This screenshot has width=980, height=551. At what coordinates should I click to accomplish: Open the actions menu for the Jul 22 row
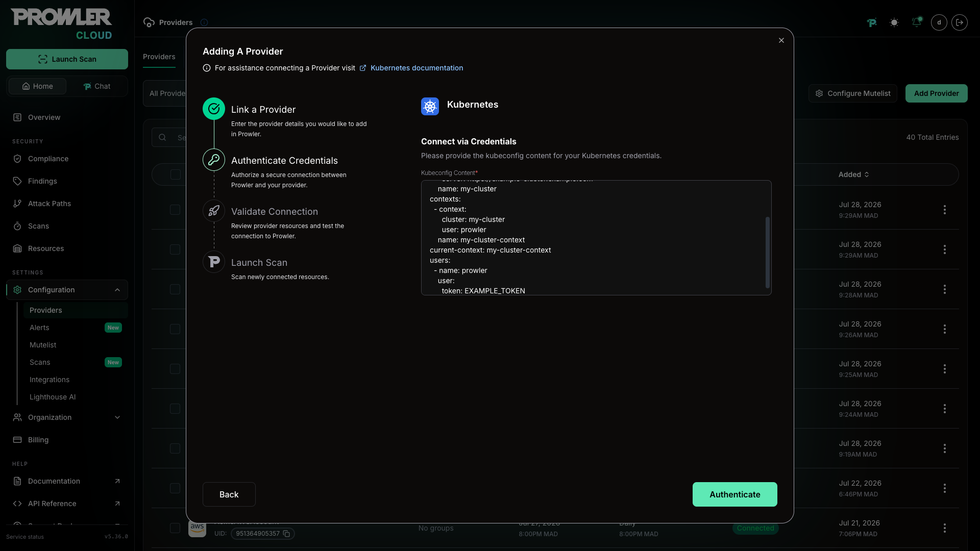click(944, 488)
